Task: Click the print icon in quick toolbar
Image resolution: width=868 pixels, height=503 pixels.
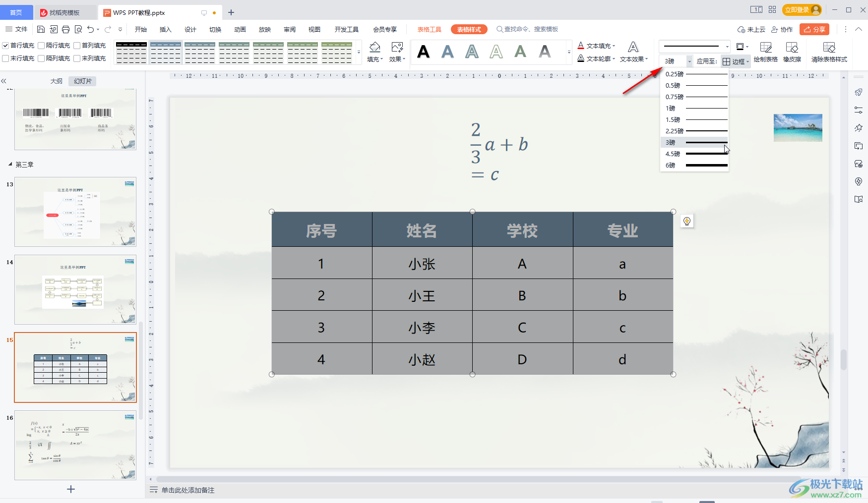Action: [x=66, y=29]
